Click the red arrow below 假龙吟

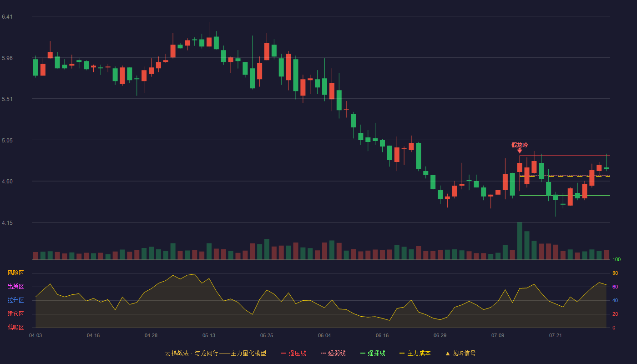pos(520,151)
